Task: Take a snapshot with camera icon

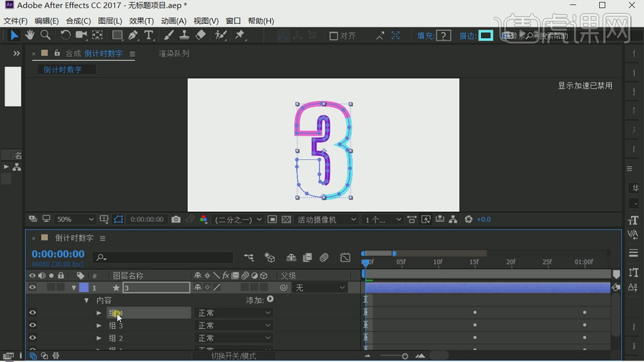Action: [176, 220]
